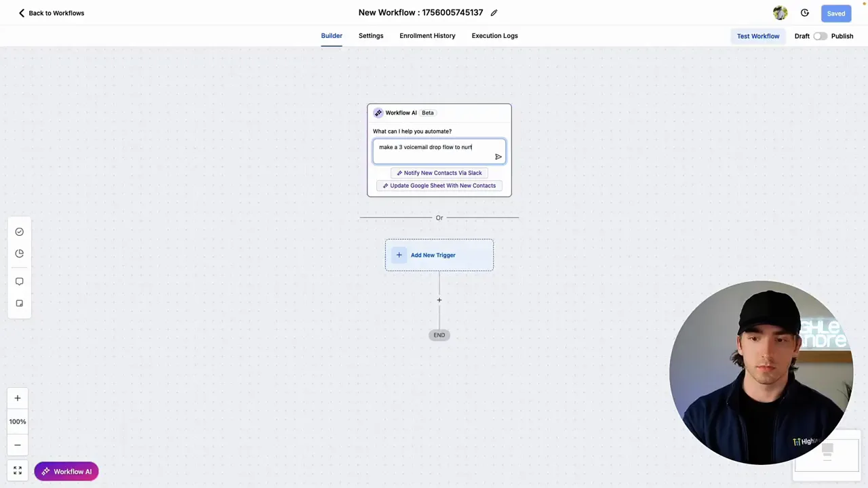
Task: Click the Publish label
Action: click(842, 36)
